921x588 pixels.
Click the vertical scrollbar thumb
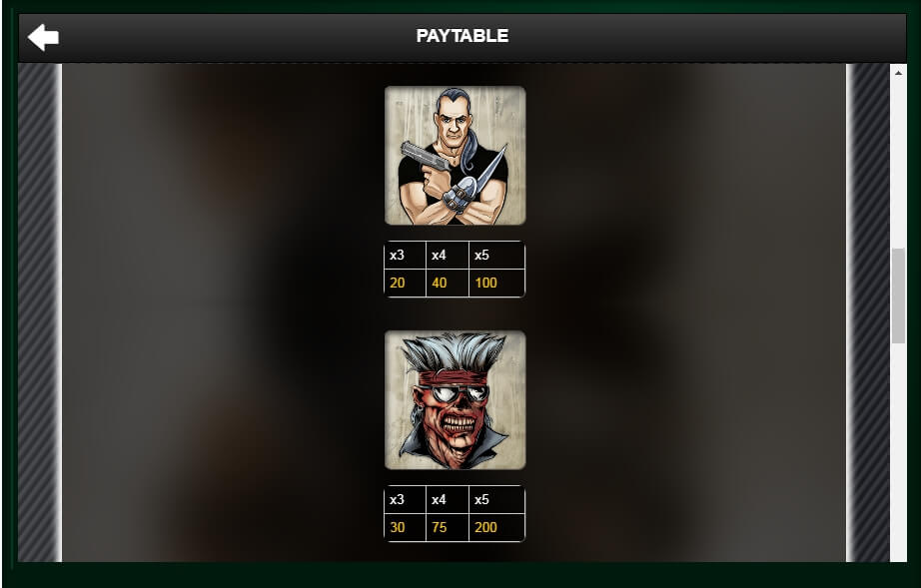point(898,295)
